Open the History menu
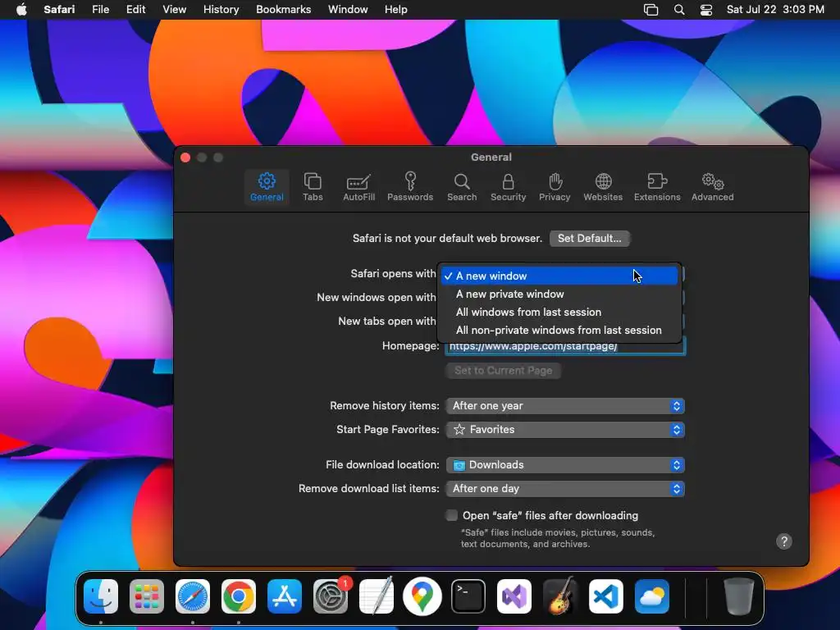The width and height of the screenshot is (840, 630). (221, 10)
